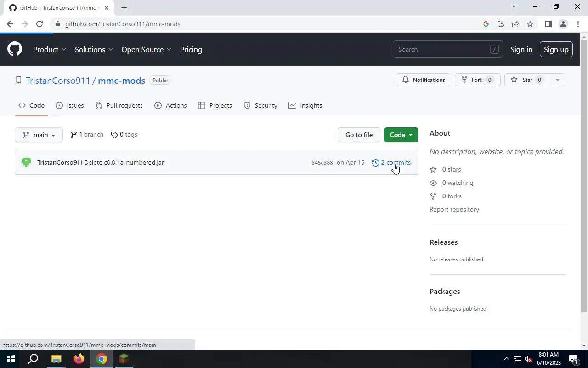Image resolution: width=588 pixels, height=368 pixels.
Task: View the 2 commits history
Action: pos(391,162)
